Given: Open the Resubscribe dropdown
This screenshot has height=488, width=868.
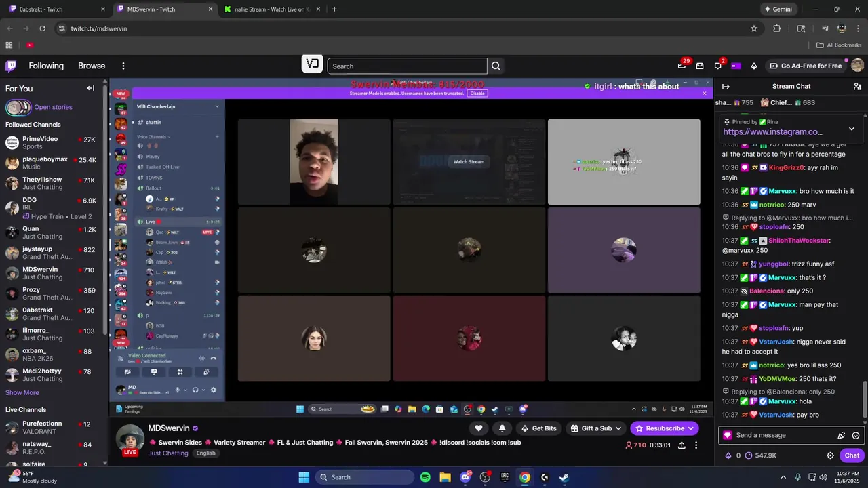Looking at the screenshot, I should [665, 428].
